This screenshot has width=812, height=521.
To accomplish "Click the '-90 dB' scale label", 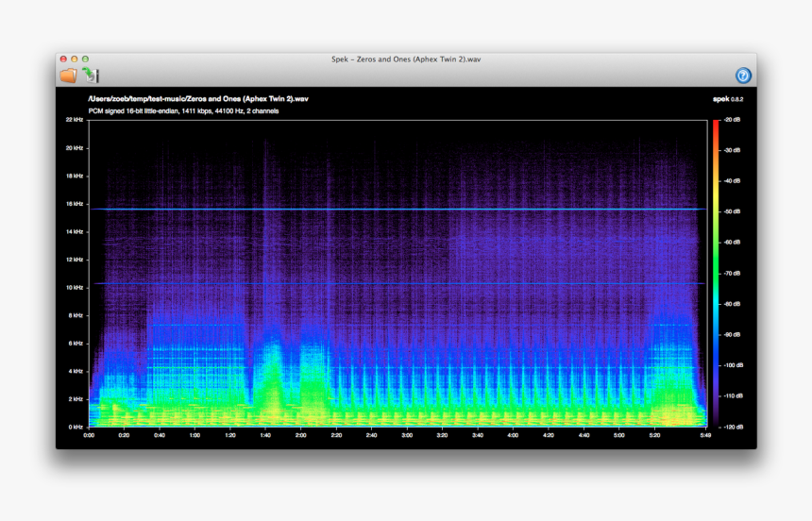I will click(732, 334).
